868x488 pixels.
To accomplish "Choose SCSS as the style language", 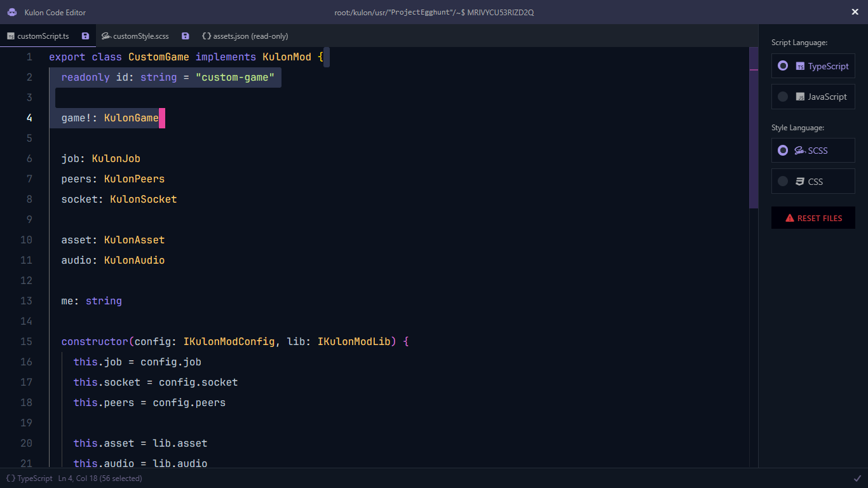I will click(813, 151).
